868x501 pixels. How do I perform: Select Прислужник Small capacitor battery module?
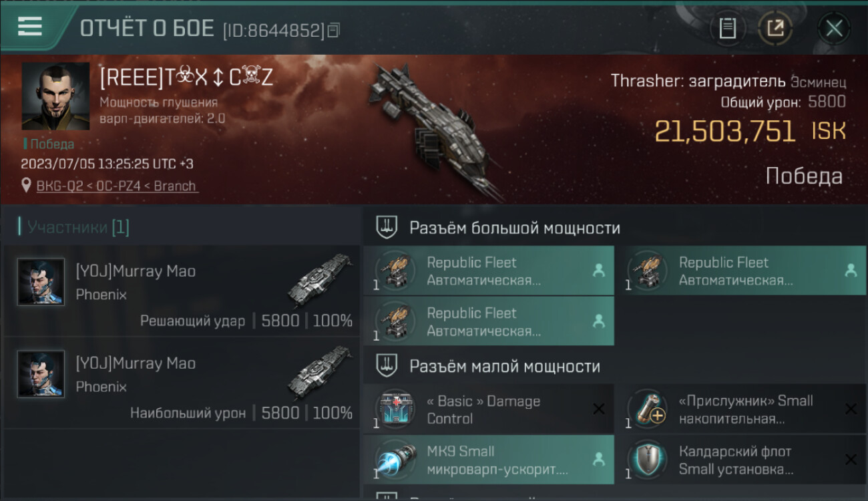click(x=741, y=409)
